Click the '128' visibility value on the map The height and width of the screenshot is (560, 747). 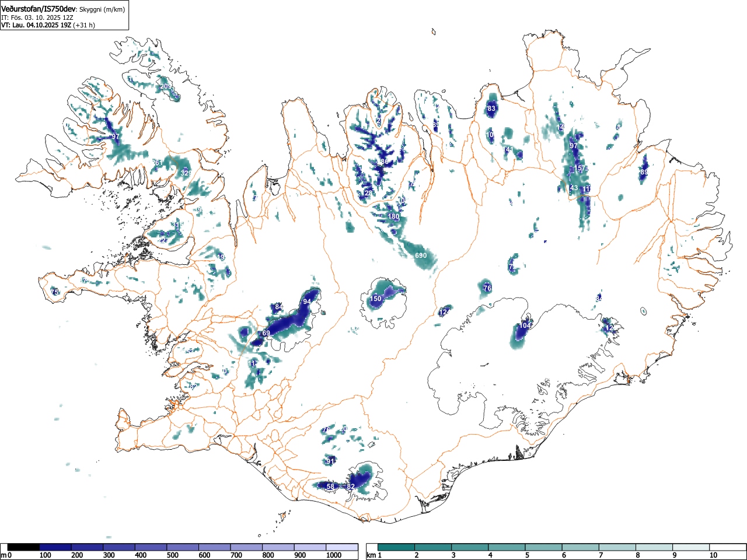coord(366,193)
